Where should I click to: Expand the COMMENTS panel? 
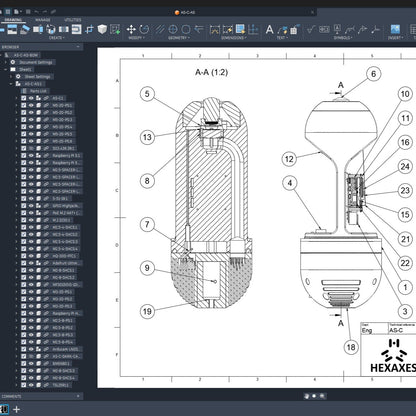click(78, 396)
